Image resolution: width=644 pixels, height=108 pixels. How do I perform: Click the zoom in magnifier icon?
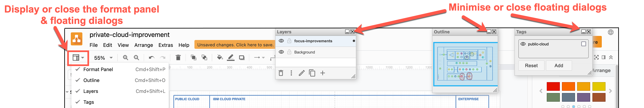click(125, 58)
